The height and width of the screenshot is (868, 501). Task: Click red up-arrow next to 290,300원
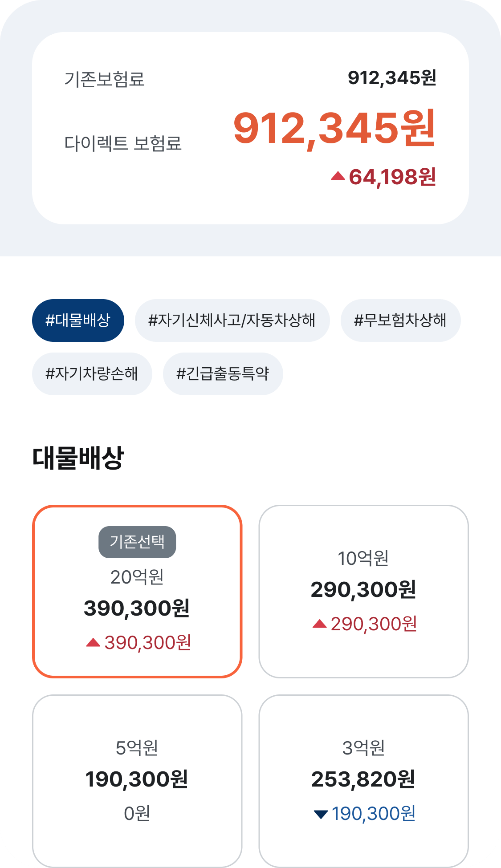coord(319,624)
